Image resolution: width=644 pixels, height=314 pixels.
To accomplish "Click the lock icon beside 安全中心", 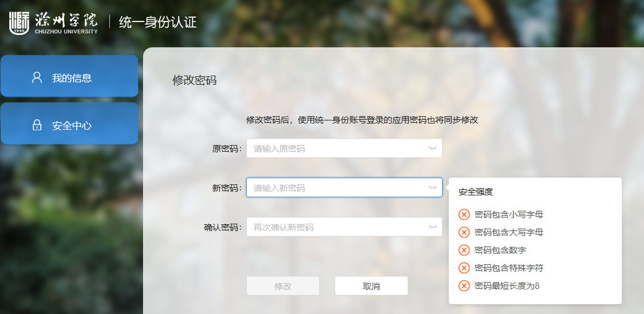I will coord(37,125).
